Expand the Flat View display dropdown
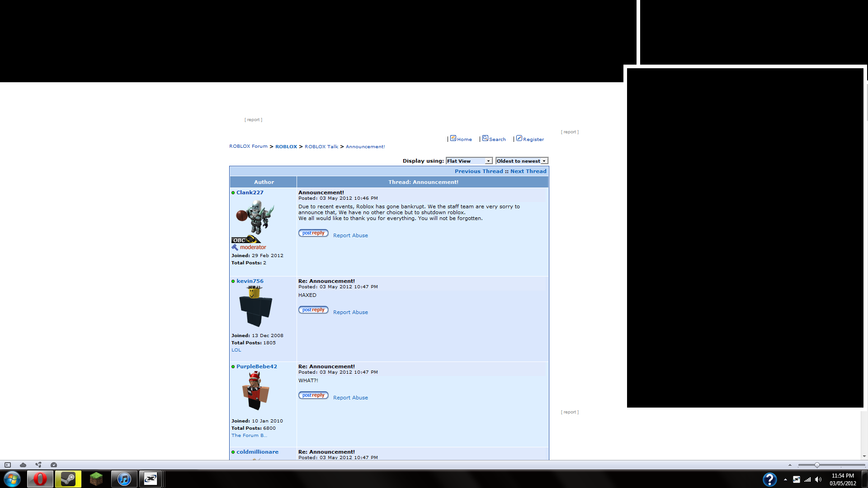This screenshot has width=868, height=488. pyautogui.click(x=469, y=161)
